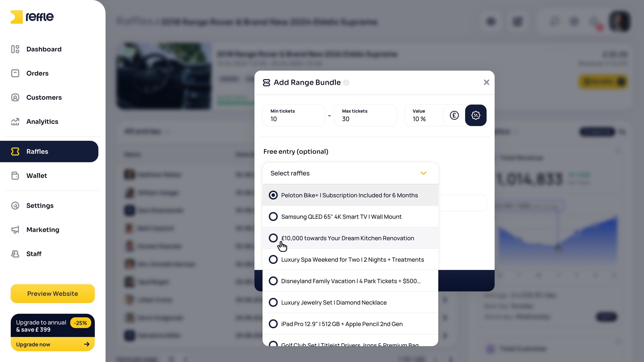Click the Upgrade now arrow icon
Screen dimensions: 644x362
click(x=87, y=344)
